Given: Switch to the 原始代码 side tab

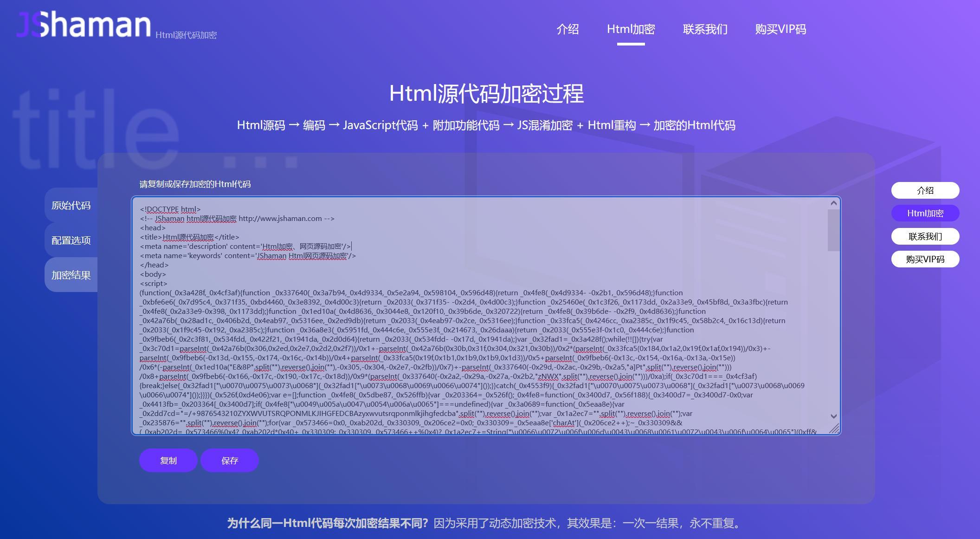Looking at the screenshot, I should pyautogui.click(x=71, y=205).
